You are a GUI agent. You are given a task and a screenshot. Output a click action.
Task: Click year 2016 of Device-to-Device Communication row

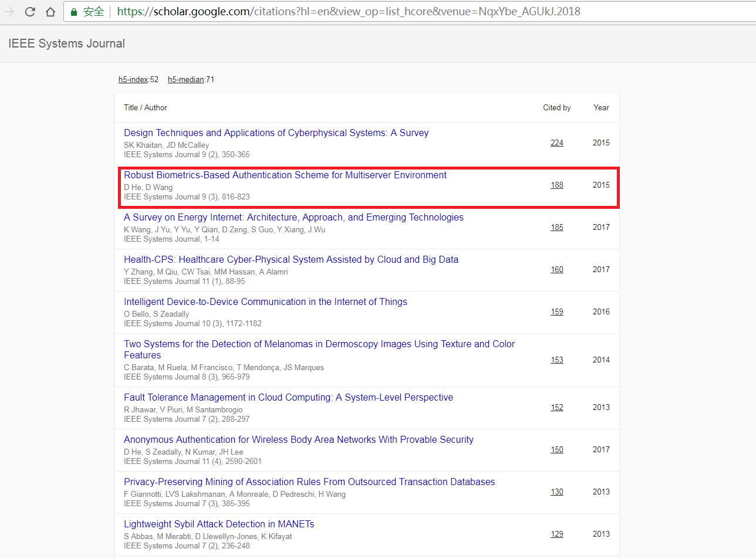pyautogui.click(x=601, y=312)
